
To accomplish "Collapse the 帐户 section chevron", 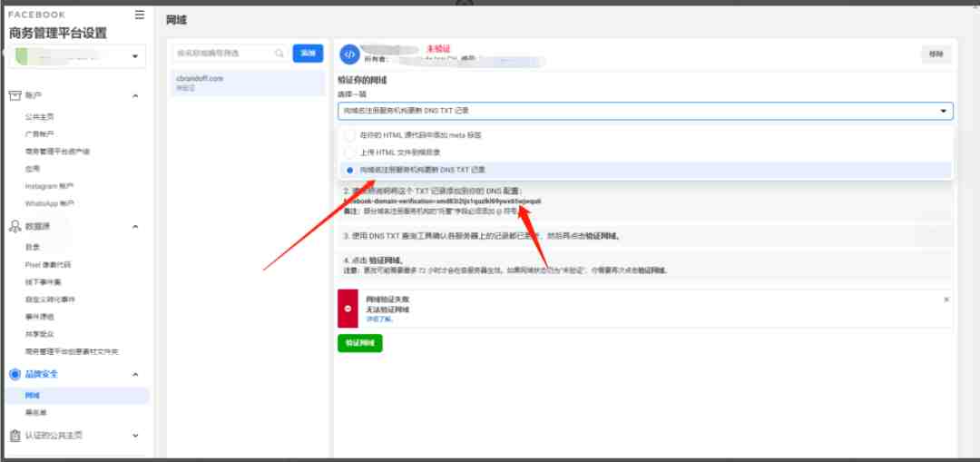I will (135, 95).
